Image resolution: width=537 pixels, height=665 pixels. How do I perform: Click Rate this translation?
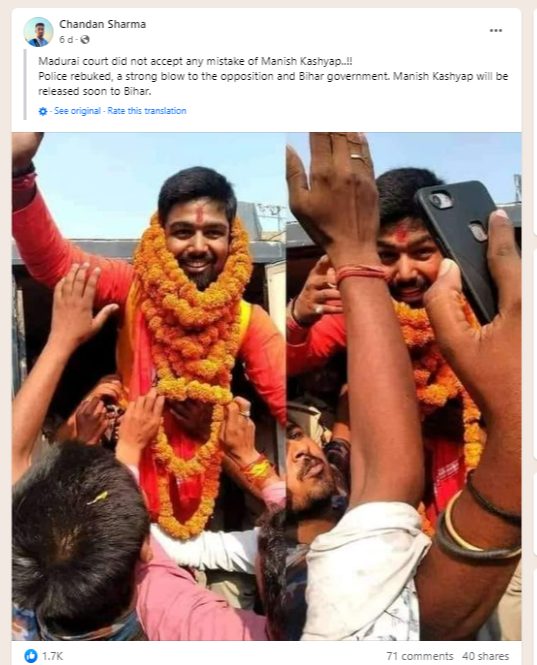147,111
